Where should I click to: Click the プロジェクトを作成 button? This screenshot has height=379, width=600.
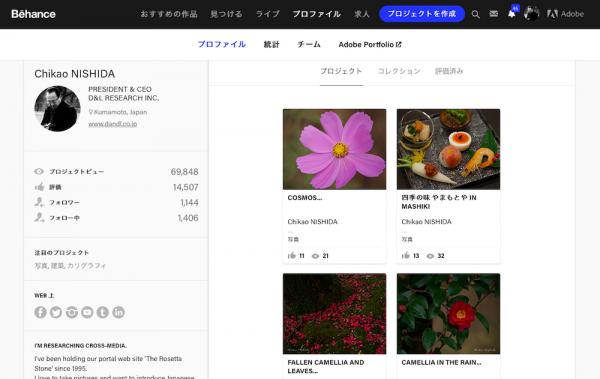[422, 14]
